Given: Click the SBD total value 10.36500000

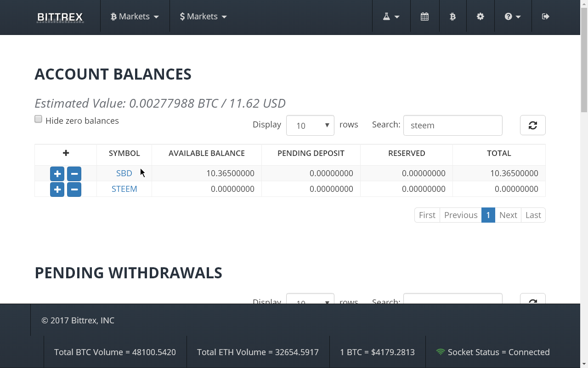Looking at the screenshot, I should coord(514,173).
